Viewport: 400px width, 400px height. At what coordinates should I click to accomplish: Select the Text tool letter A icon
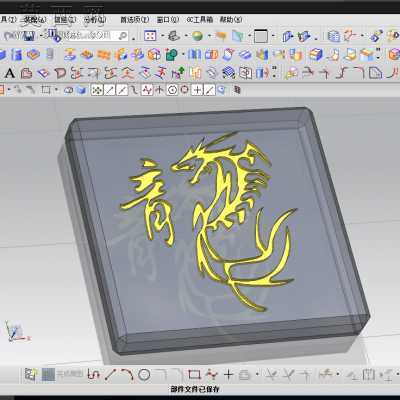10,73
